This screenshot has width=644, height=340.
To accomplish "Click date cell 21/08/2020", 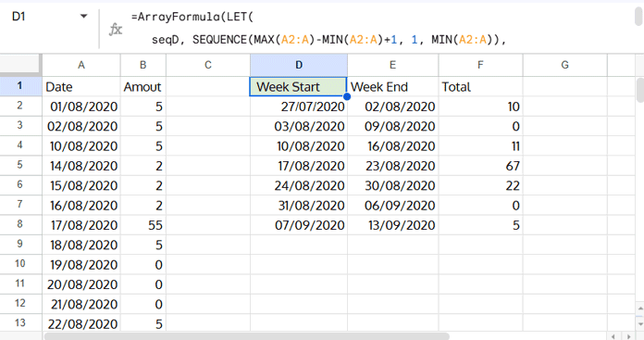I will pyautogui.click(x=81, y=304).
